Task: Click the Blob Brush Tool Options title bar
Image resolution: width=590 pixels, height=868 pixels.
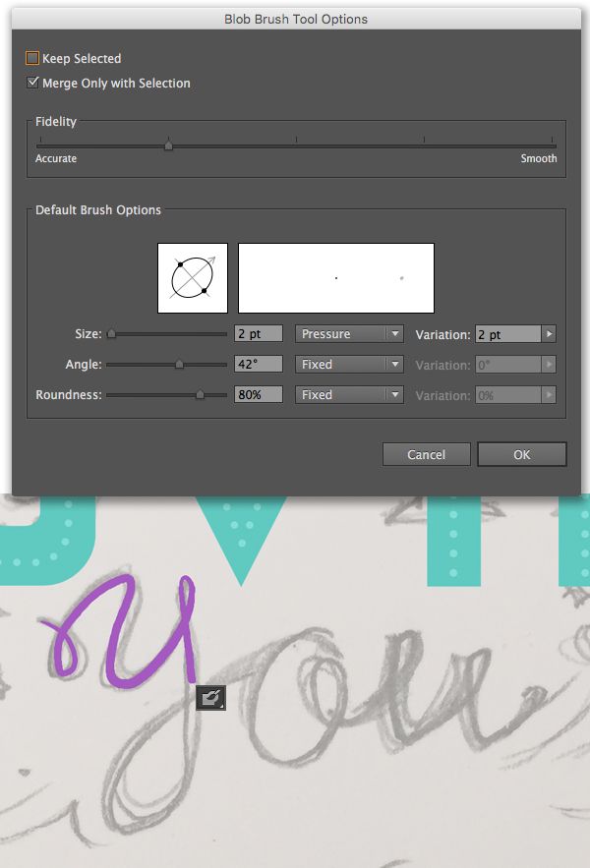Action: pos(296,19)
